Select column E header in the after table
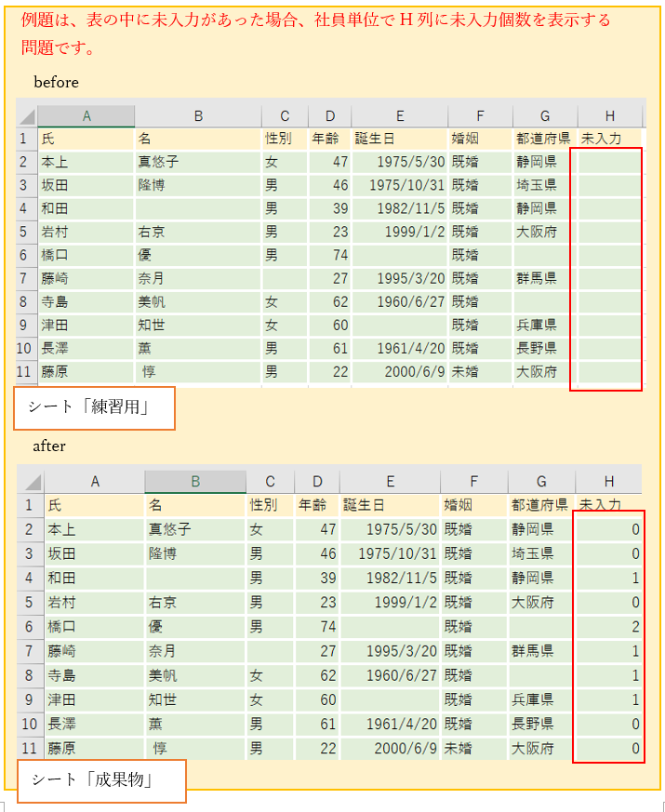The image size is (665, 812). coord(390,482)
